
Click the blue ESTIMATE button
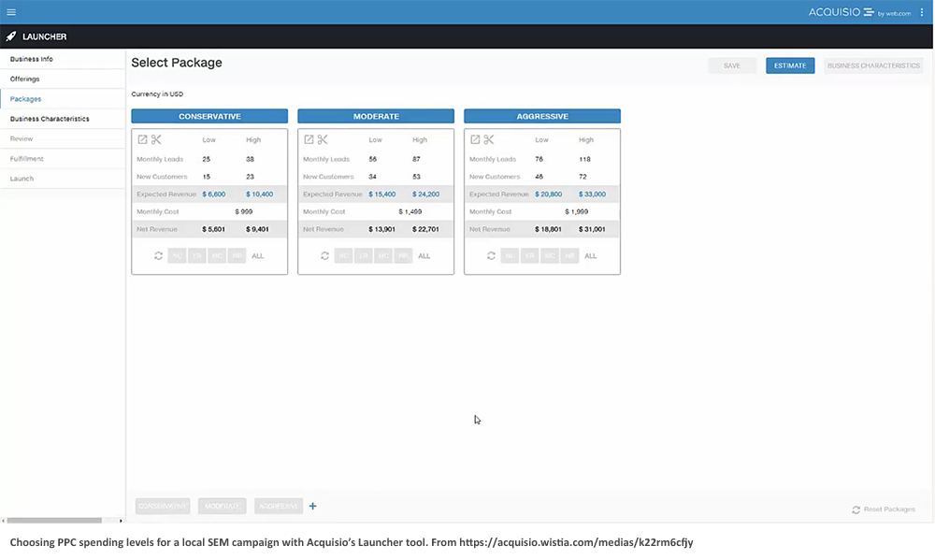(x=790, y=65)
